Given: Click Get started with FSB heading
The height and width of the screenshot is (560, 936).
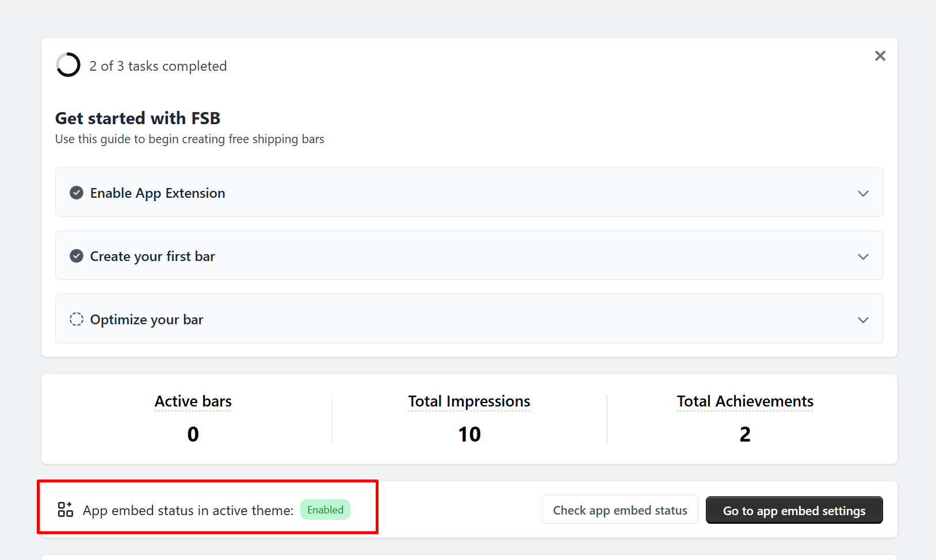Looking at the screenshot, I should click(138, 118).
